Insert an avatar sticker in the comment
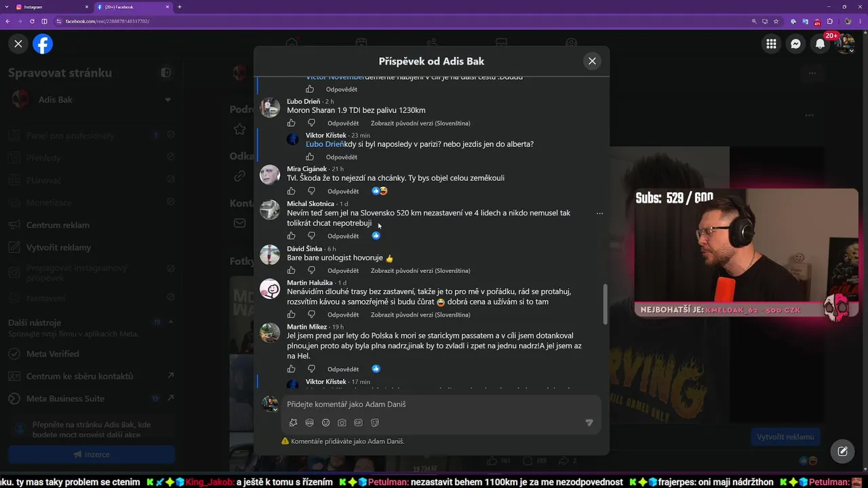 pyautogui.click(x=293, y=423)
